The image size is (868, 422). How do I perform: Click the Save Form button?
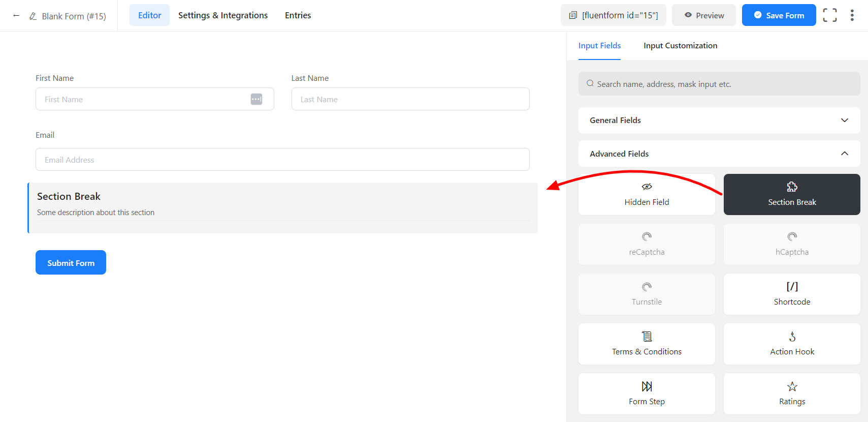[x=778, y=15]
